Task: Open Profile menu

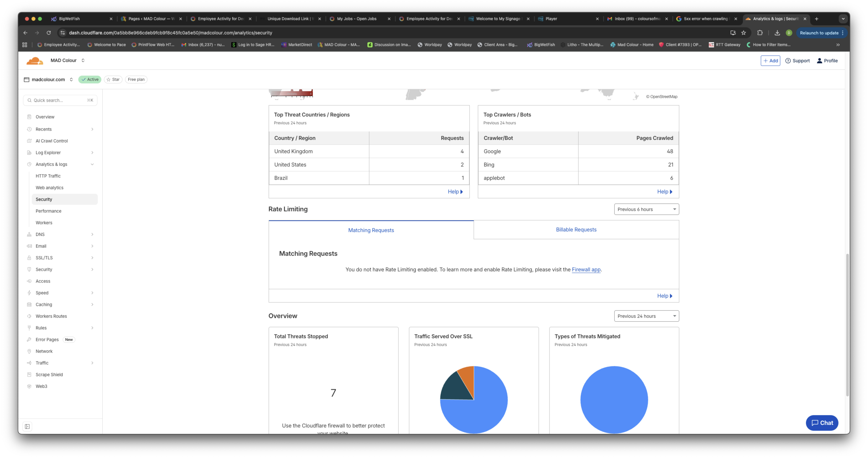Action: (x=827, y=61)
